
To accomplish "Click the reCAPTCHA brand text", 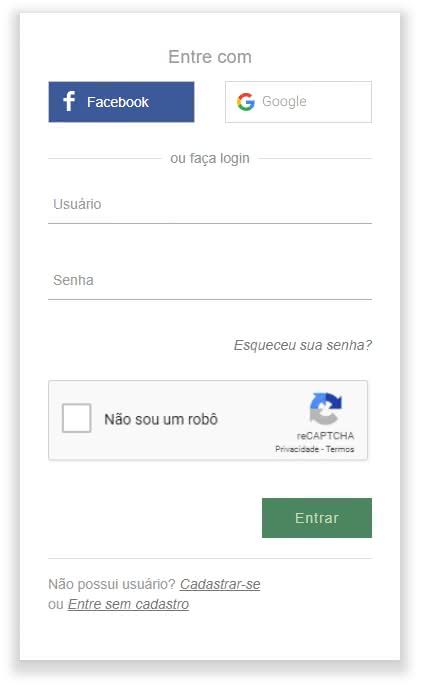I will coord(325,436).
